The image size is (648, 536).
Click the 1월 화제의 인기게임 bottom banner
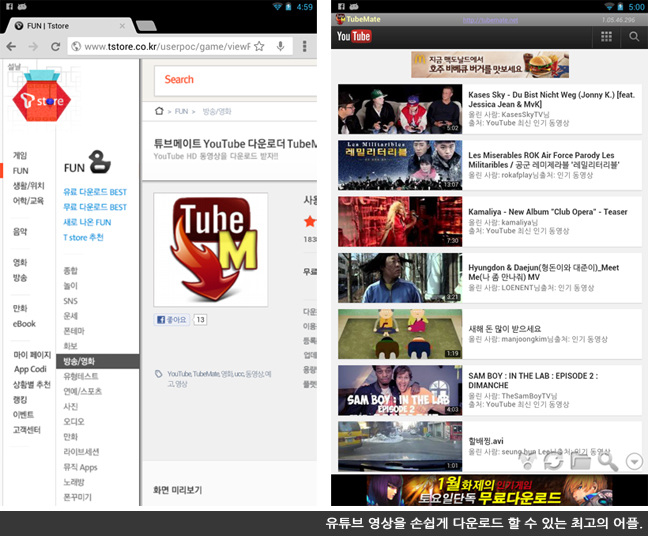coord(490,490)
